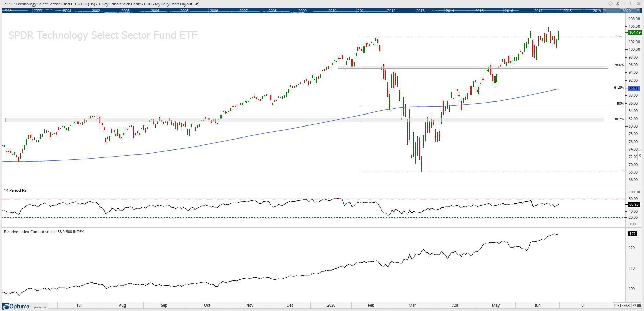Select the 14 Period RSI panel label
The height and width of the screenshot is (311, 644).
click(16, 190)
